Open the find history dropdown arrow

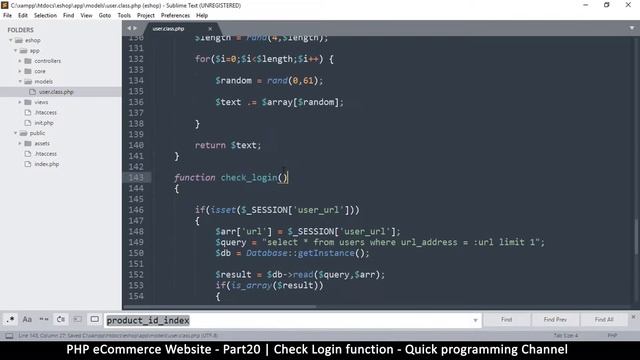[475, 320]
